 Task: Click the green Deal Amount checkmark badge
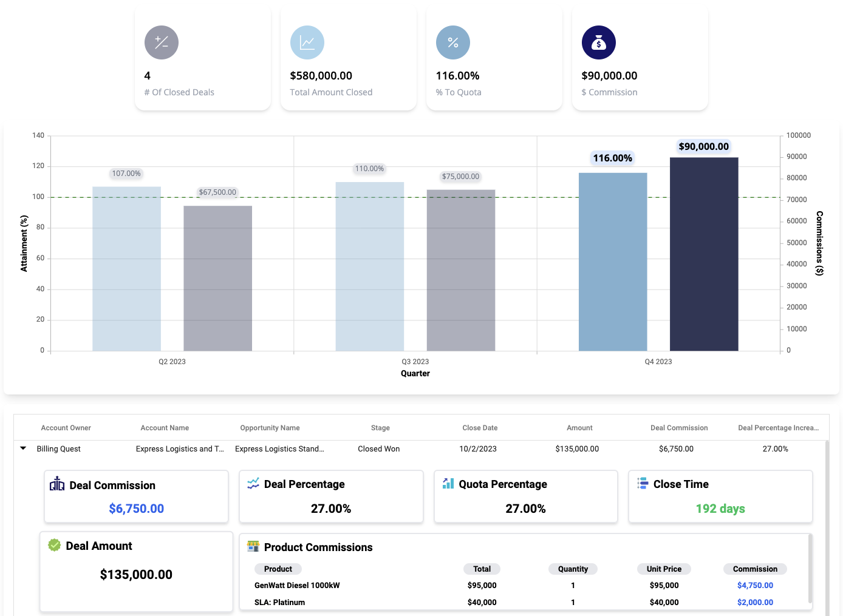pos(55,545)
